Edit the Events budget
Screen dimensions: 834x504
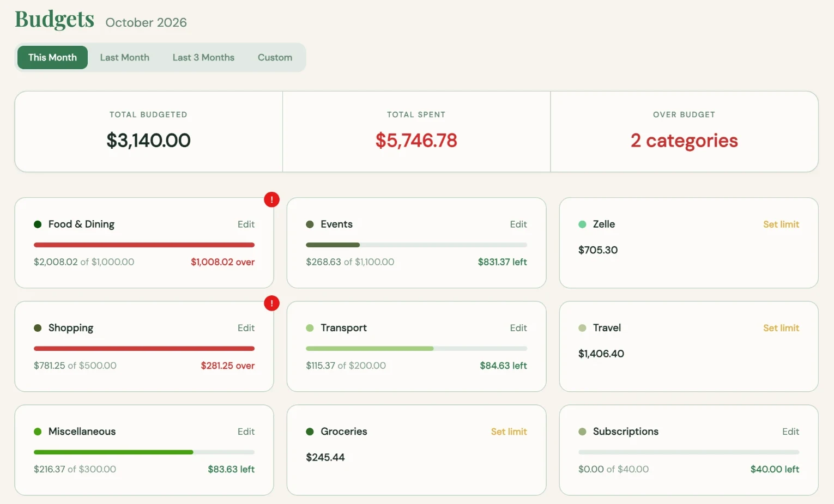click(x=518, y=224)
